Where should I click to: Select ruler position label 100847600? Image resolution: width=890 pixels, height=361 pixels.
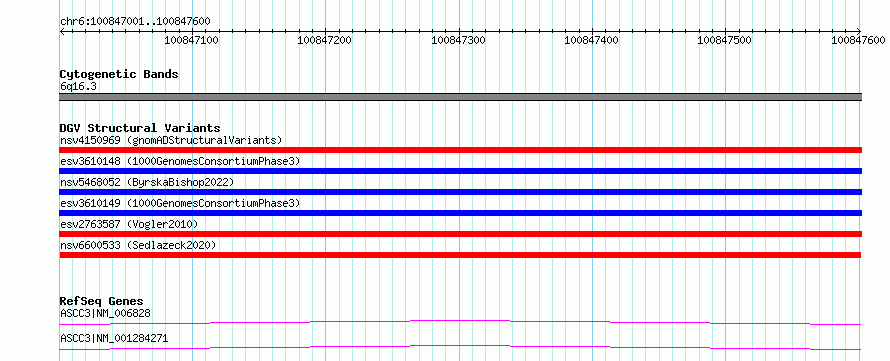pos(858,40)
